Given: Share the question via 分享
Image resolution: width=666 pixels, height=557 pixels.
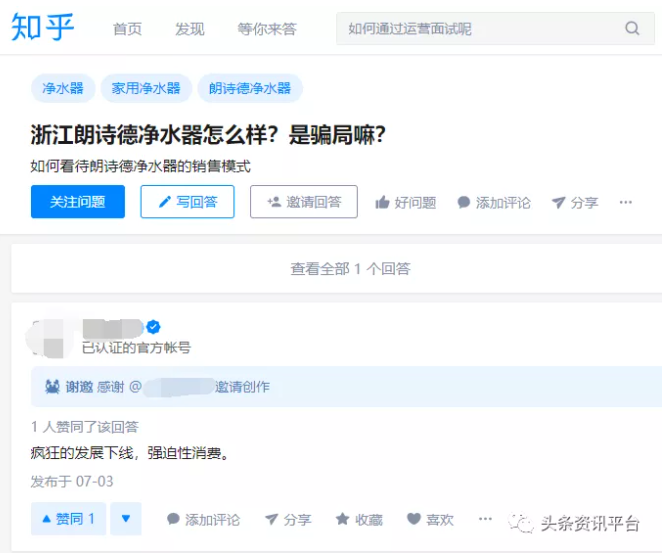Looking at the screenshot, I should coord(575,203).
